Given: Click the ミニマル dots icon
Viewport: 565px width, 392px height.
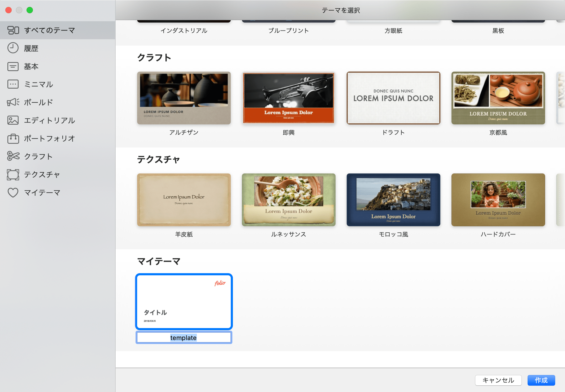Looking at the screenshot, I should (x=13, y=84).
